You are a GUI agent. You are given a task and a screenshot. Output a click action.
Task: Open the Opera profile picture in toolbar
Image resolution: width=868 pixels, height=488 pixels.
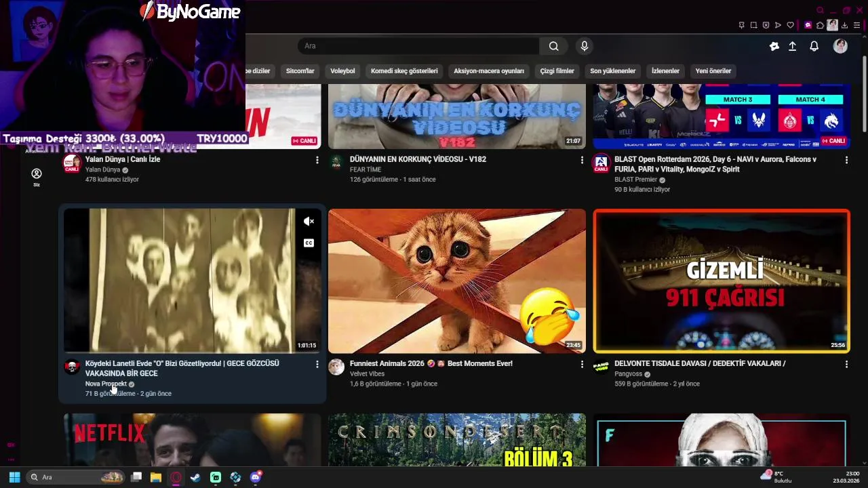[x=832, y=25]
